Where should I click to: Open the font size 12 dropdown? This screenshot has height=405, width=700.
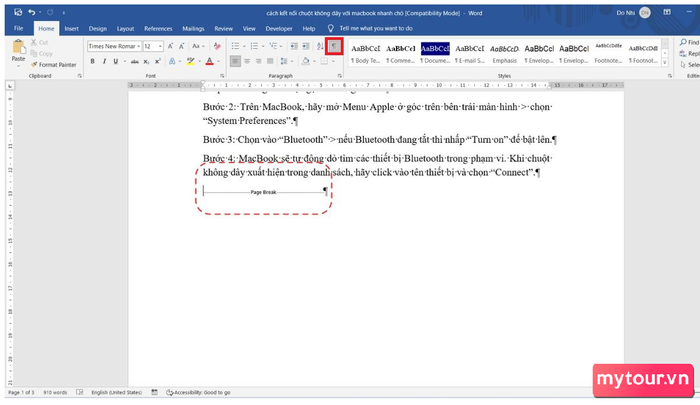pyautogui.click(x=160, y=46)
